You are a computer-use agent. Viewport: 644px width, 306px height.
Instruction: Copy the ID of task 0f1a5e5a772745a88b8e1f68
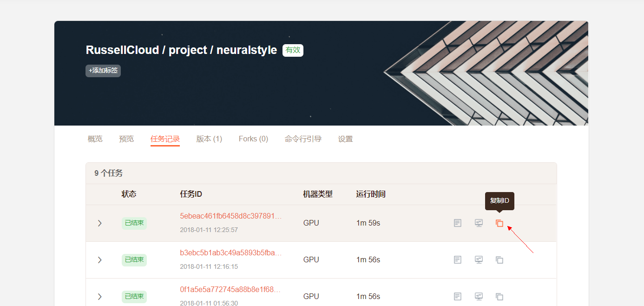499,297
